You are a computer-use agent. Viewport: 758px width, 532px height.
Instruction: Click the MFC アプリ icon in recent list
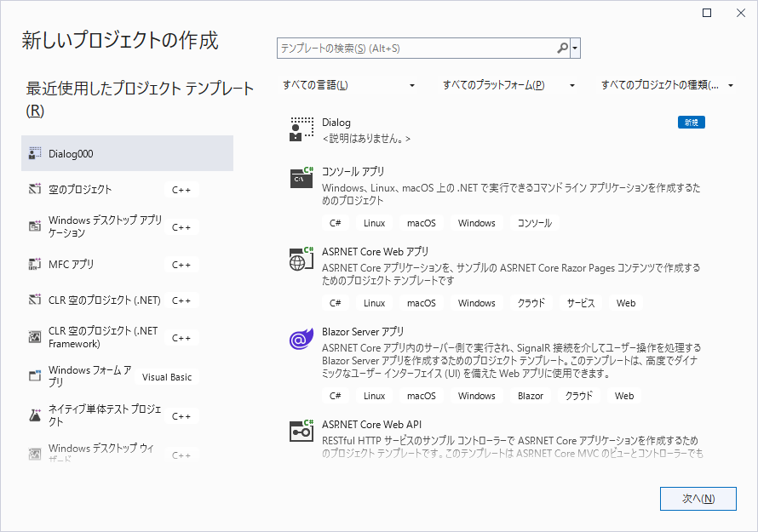pos(35,265)
